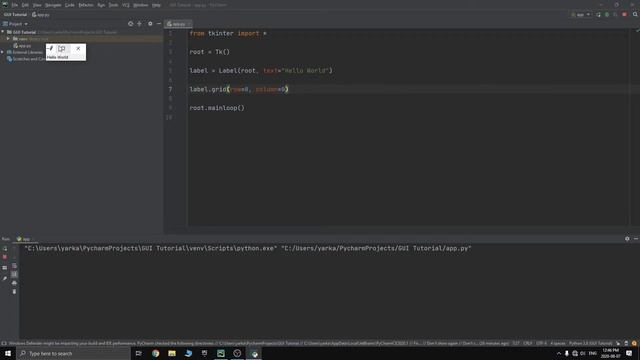Open the Refactor menu
640x360 pixels.
pyautogui.click(x=86, y=5)
